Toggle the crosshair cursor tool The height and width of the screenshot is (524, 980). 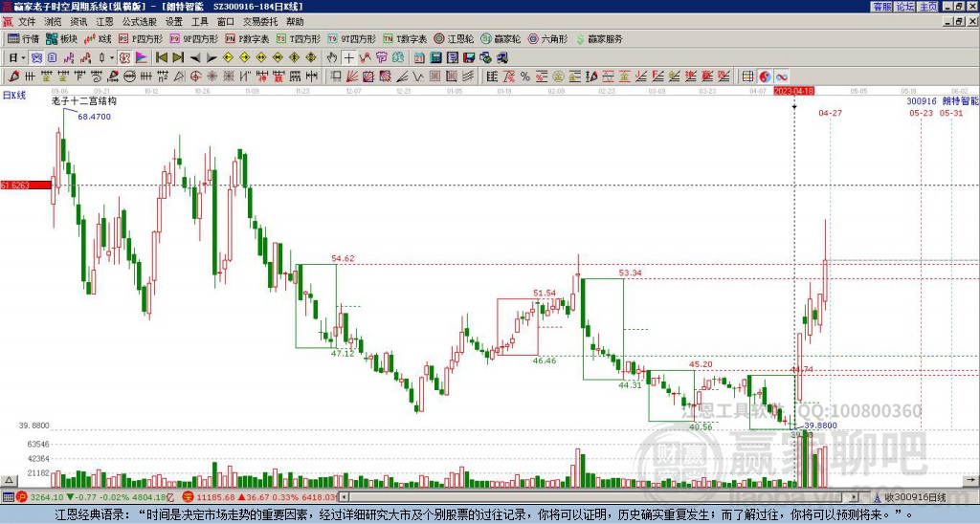[348, 57]
